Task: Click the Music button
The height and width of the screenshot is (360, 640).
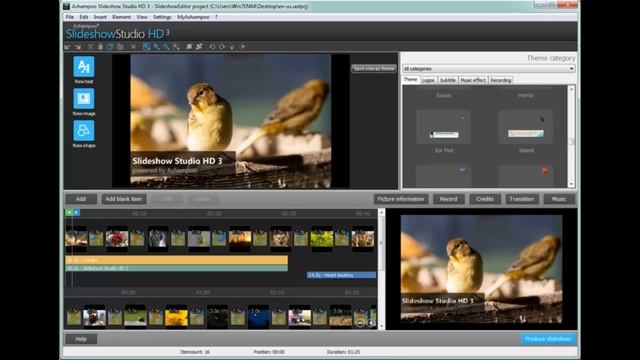Action: (559, 199)
